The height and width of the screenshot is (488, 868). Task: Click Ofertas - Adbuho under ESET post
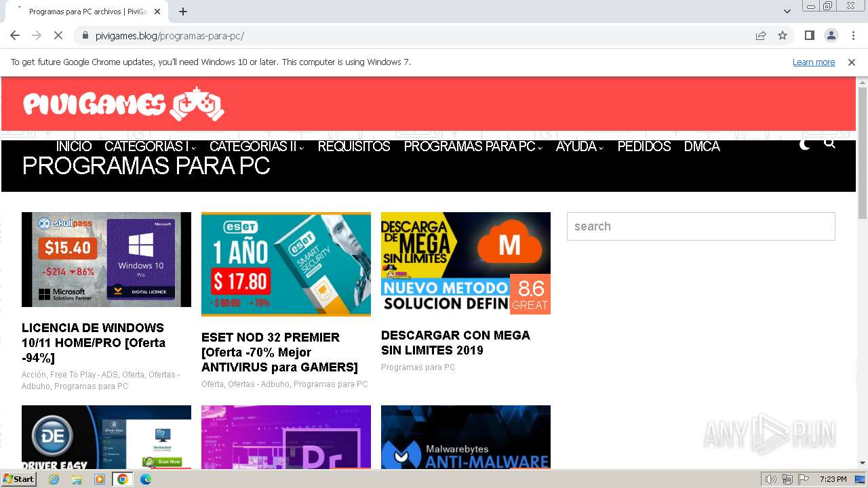tap(258, 384)
